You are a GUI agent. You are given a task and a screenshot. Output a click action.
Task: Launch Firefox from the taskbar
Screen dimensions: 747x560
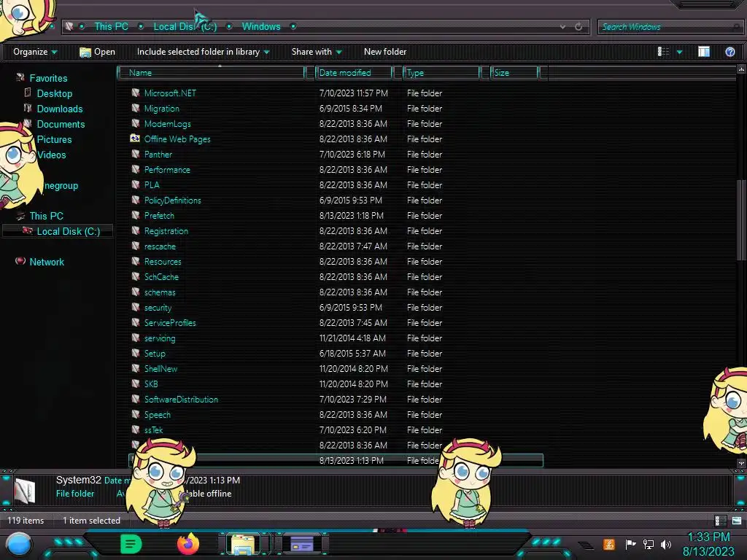coord(187,544)
